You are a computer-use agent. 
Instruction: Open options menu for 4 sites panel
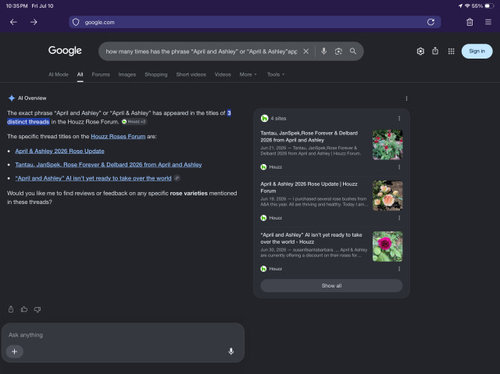(x=399, y=118)
